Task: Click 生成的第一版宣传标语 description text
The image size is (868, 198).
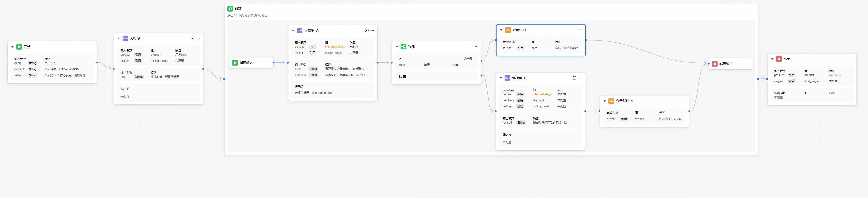Action: pyautogui.click(x=165, y=77)
